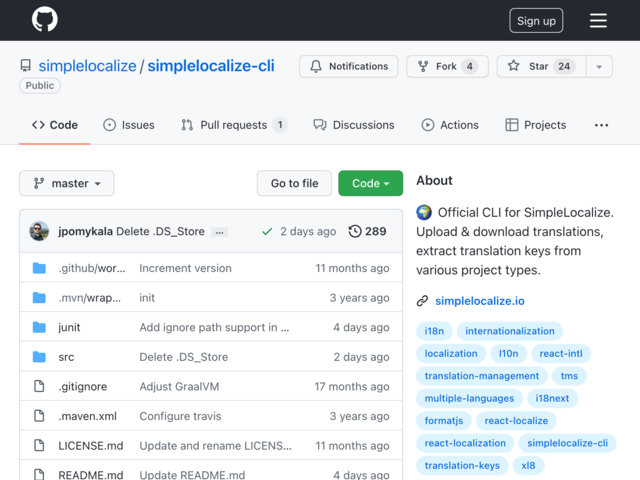
Task: Open the 'Configure travis' commit message
Action: [x=180, y=416]
